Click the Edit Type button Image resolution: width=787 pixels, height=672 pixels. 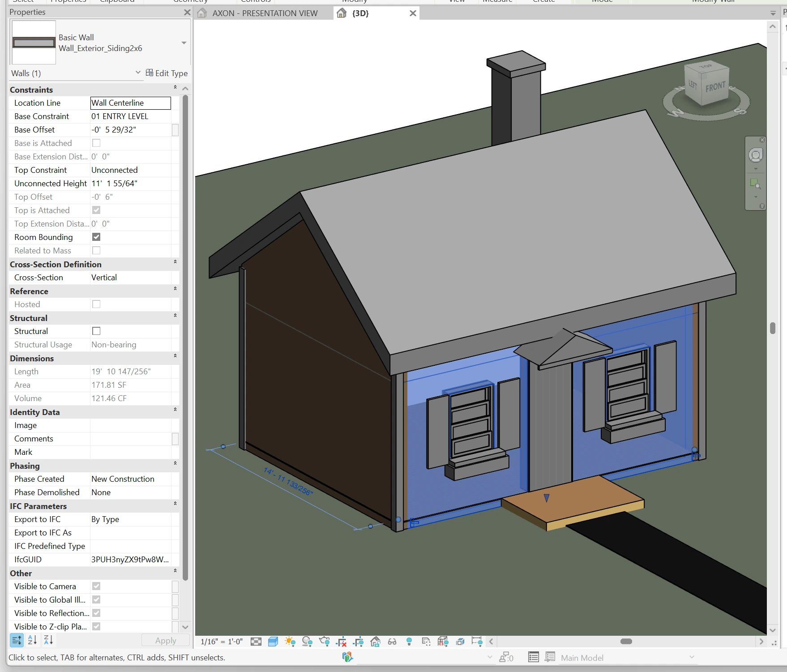pyautogui.click(x=167, y=73)
